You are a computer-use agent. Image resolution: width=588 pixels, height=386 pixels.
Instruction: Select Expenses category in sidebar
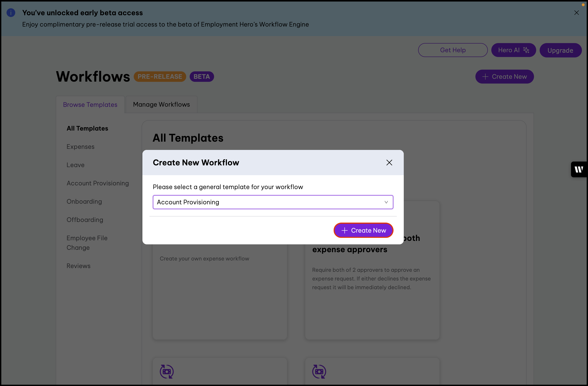point(81,147)
